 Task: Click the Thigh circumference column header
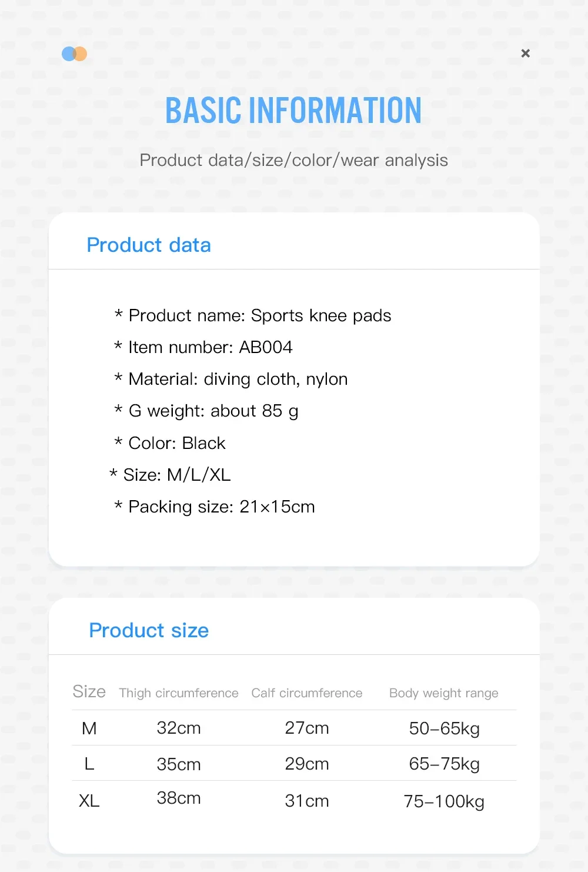tap(179, 693)
